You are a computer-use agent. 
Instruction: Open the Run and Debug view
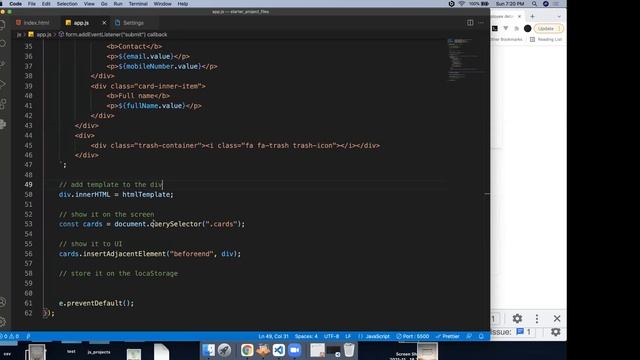[3, 84]
